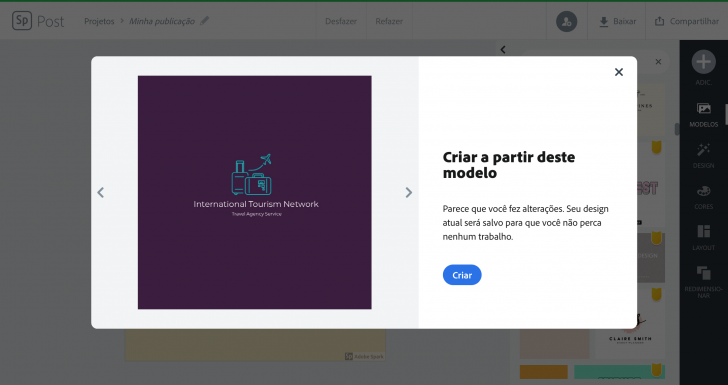This screenshot has height=385, width=728.
Task: Close the template dialog with the X
Action: (x=619, y=72)
